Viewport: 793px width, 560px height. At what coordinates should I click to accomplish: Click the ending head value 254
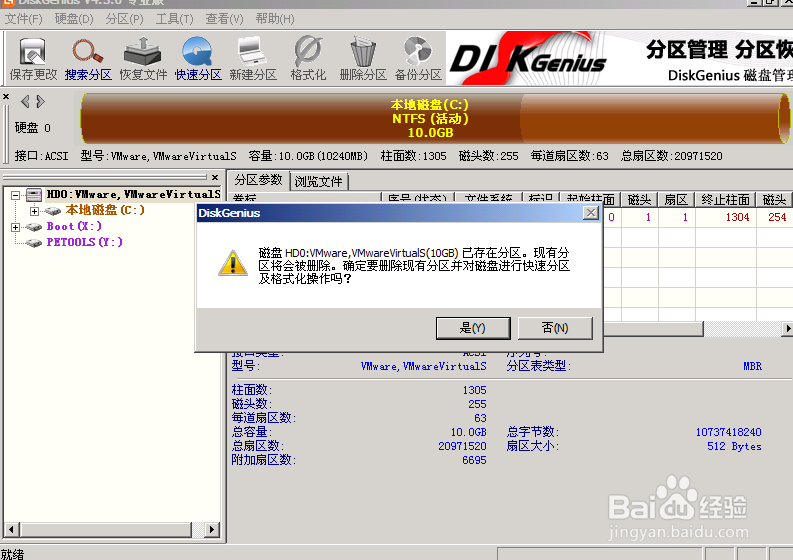coord(777,218)
